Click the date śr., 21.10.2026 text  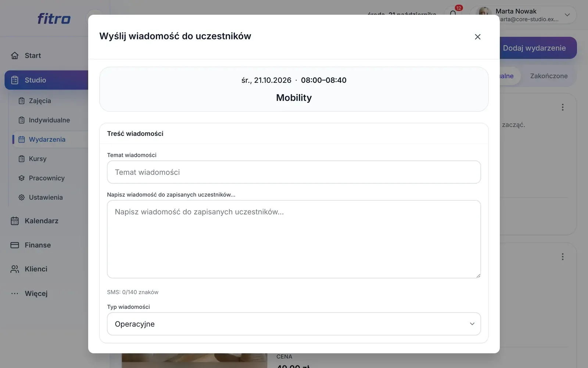click(266, 80)
